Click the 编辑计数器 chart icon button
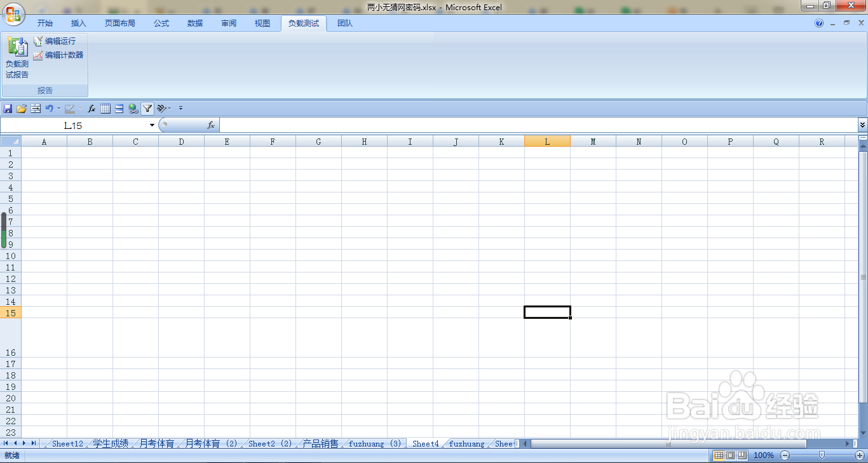Image resolution: width=868 pixels, height=463 pixels. point(38,55)
